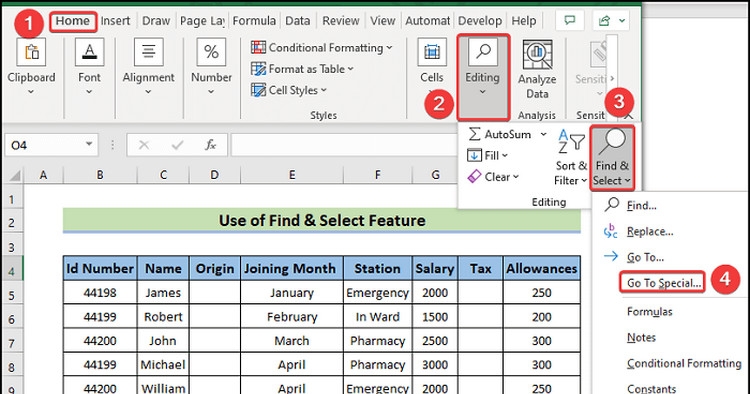Open Find & Select magnifier
The width and height of the screenshot is (750, 394).
pyautogui.click(x=612, y=142)
